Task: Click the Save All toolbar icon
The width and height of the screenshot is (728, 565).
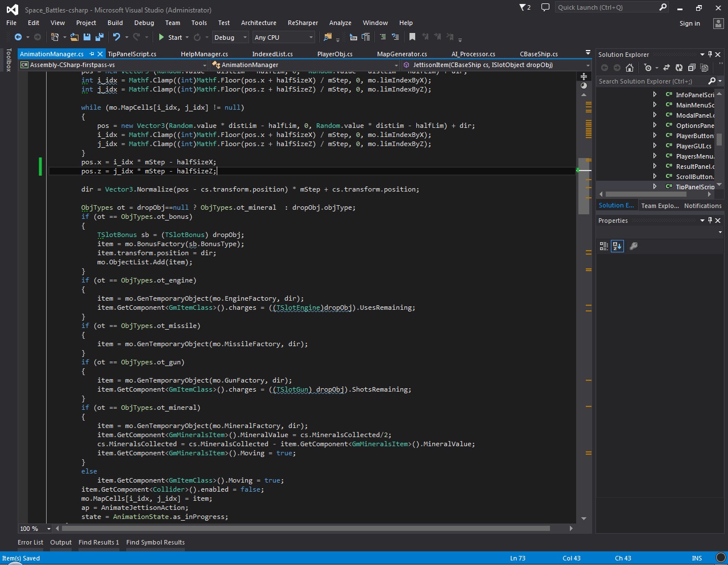Action: click(100, 37)
